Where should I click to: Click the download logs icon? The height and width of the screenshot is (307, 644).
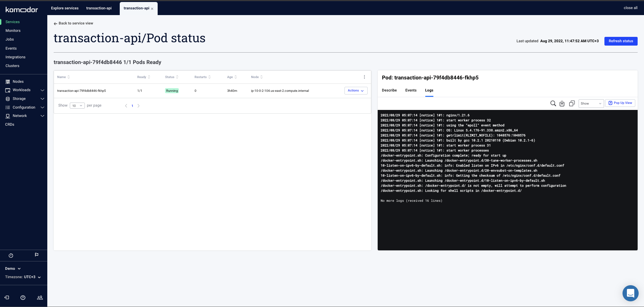(x=562, y=104)
